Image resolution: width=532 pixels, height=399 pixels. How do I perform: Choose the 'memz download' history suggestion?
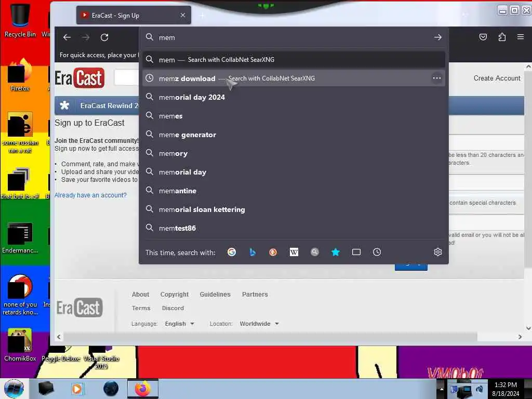294,78
